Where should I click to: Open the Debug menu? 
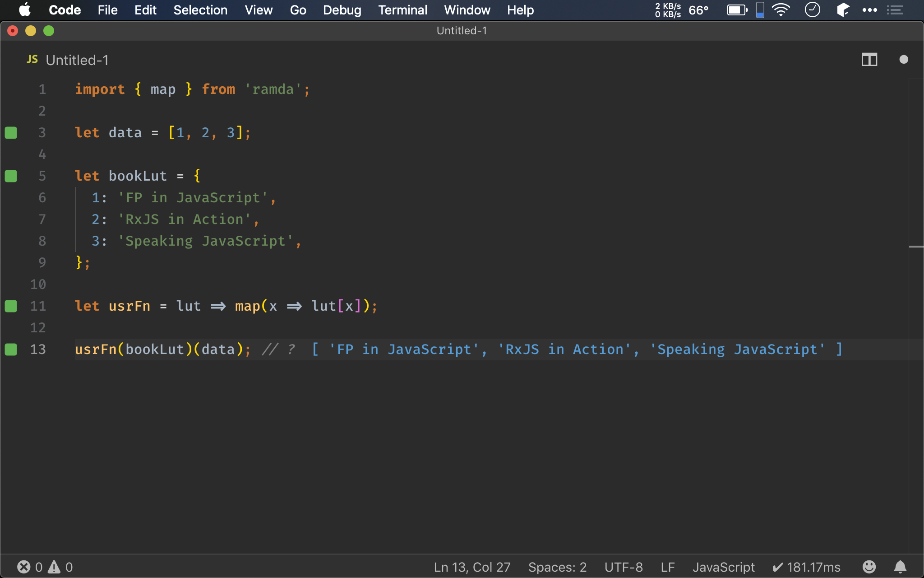coord(342,10)
